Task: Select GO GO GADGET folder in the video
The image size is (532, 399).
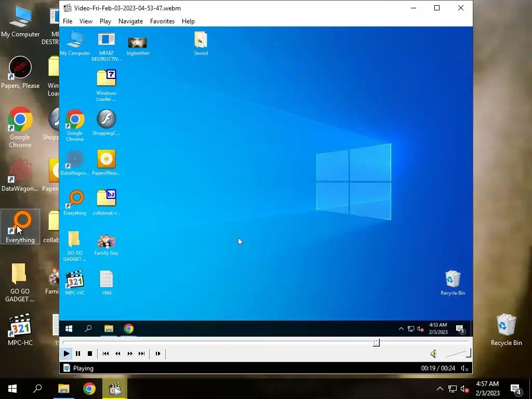Action: [74, 246]
